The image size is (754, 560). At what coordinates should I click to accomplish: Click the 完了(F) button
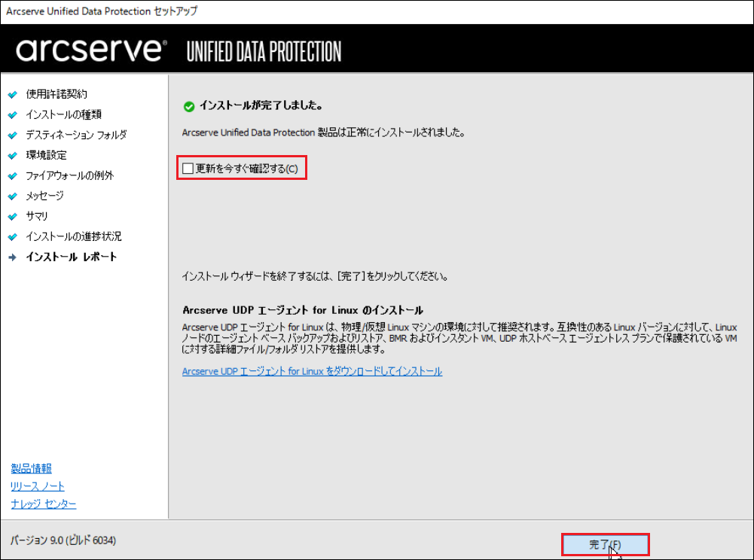click(x=606, y=545)
